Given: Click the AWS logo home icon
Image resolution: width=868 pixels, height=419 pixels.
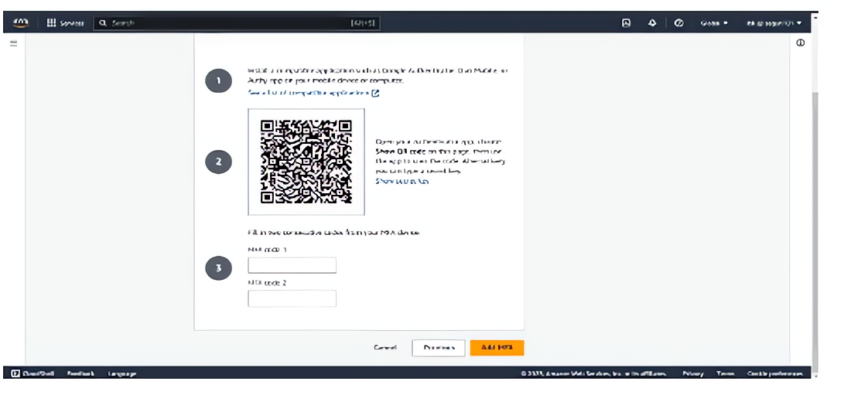Looking at the screenshot, I should tap(20, 22).
